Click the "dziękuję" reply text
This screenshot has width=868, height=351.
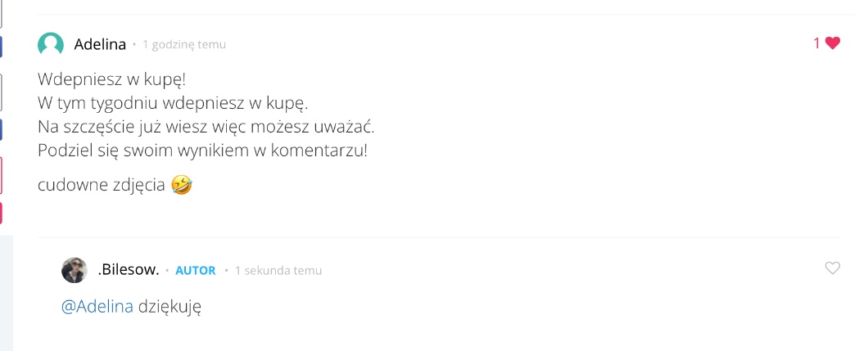coord(170,308)
